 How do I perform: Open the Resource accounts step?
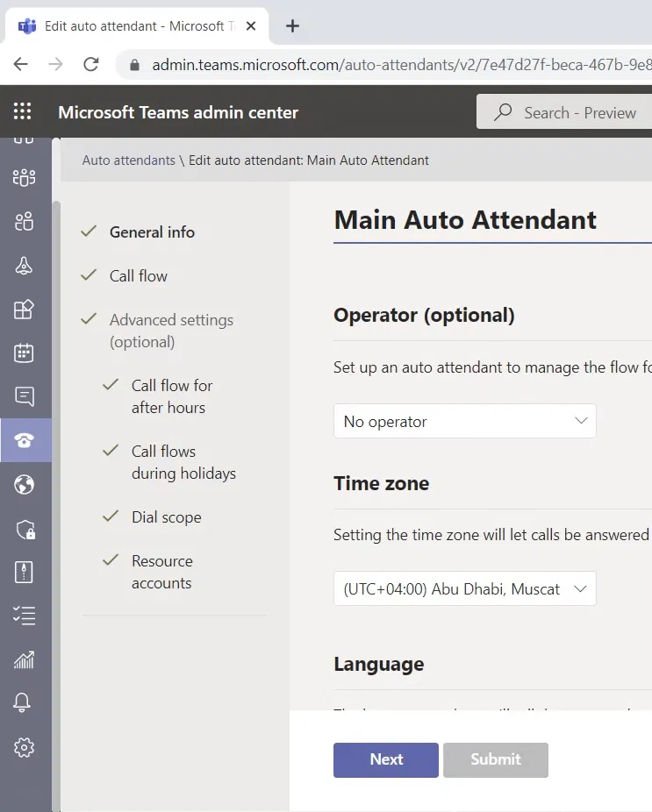click(x=161, y=572)
